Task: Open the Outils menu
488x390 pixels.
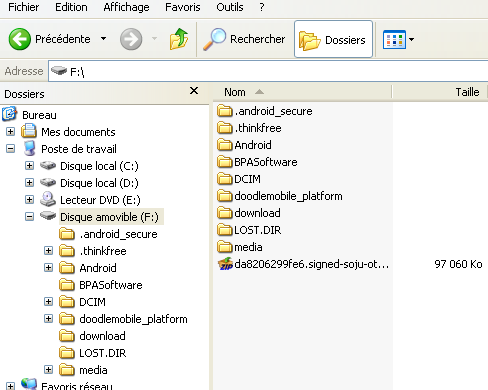Action: pos(230,7)
